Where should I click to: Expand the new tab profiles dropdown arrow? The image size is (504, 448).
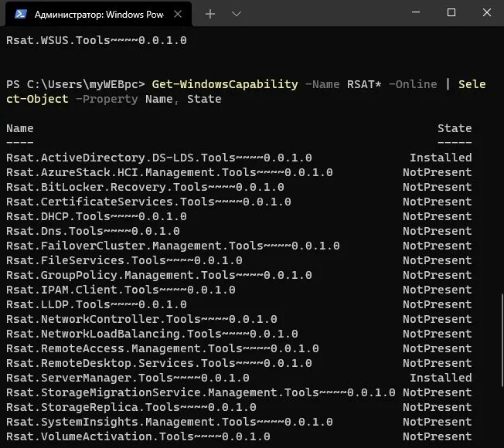[237, 14]
